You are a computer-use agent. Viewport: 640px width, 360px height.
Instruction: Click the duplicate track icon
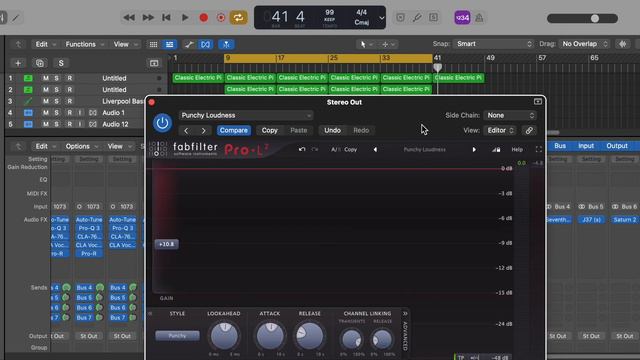pyautogui.click(x=40, y=63)
